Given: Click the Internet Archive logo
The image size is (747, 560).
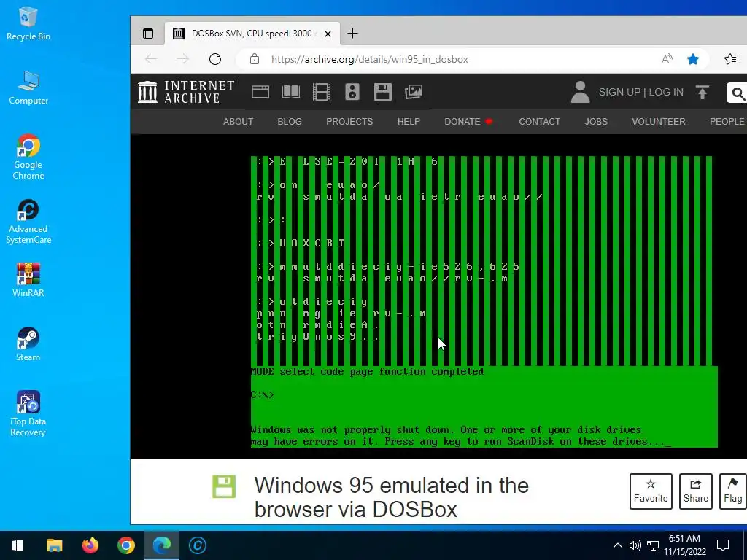Looking at the screenshot, I should click(x=186, y=91).
